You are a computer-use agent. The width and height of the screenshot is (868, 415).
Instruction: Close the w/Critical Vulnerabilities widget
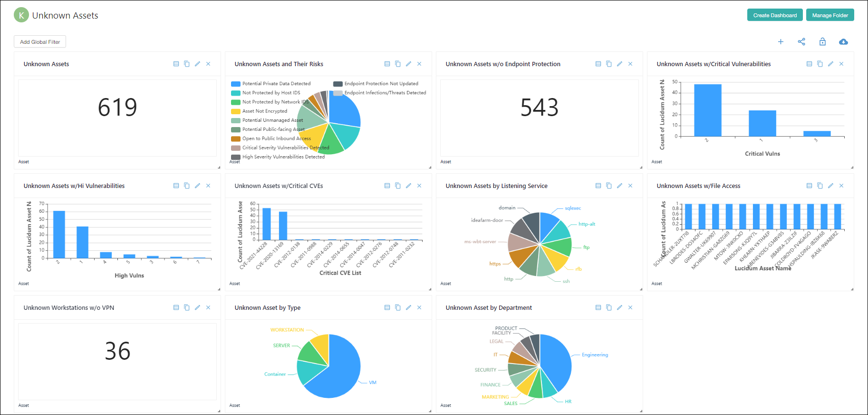tap(841, 64)
